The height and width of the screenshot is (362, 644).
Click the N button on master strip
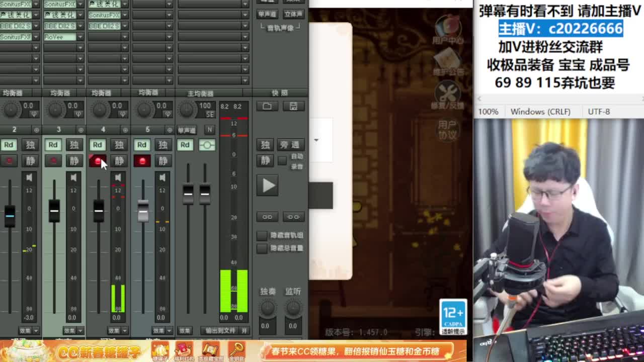pyautogui.click(x=209, y=130)
